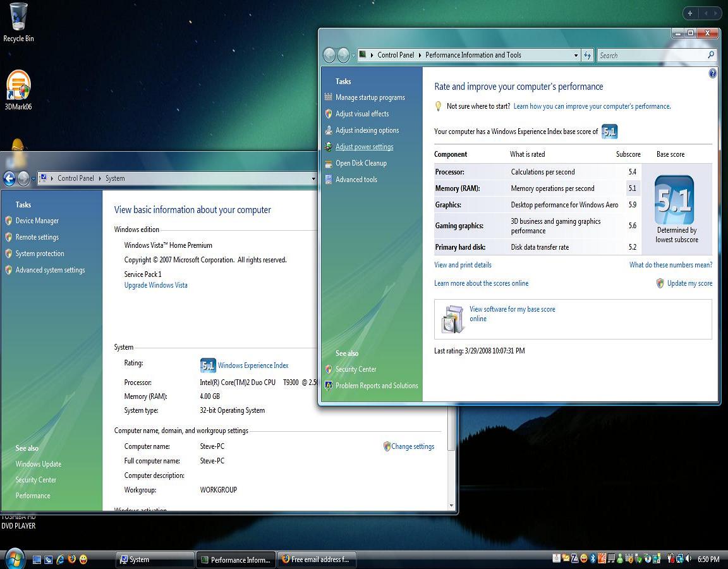Open the address bar history dropdown in Performance window
The width and height of the screenshot is (728, 569).
click(x=576, y=55)
